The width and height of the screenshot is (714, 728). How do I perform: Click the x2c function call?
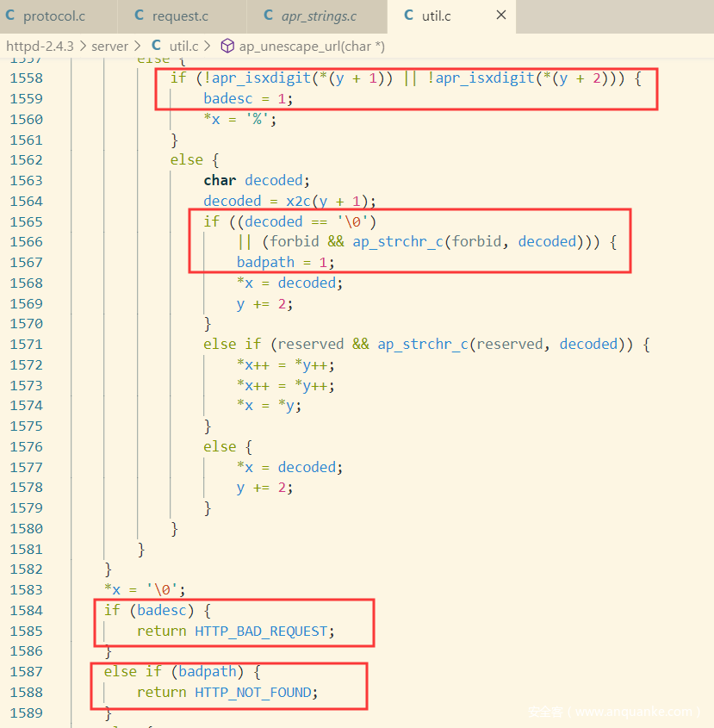click(x=301, y=201)
